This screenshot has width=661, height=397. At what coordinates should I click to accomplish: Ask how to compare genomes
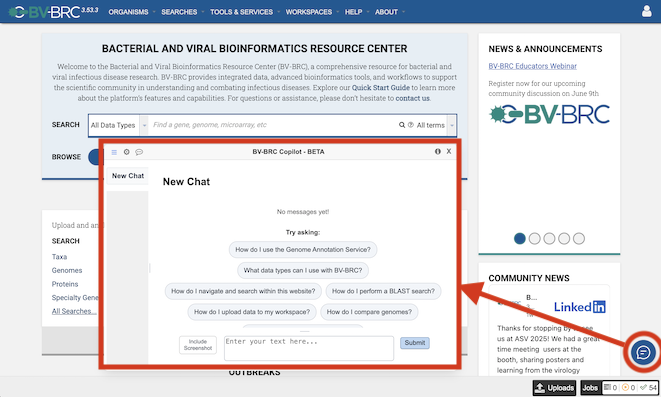coord(369,312)
